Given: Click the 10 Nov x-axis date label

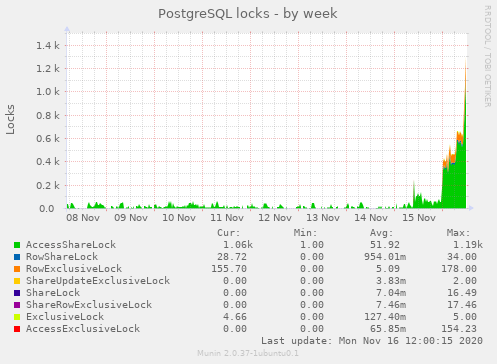Looking at the screenshot, I should tap(179, 218).
